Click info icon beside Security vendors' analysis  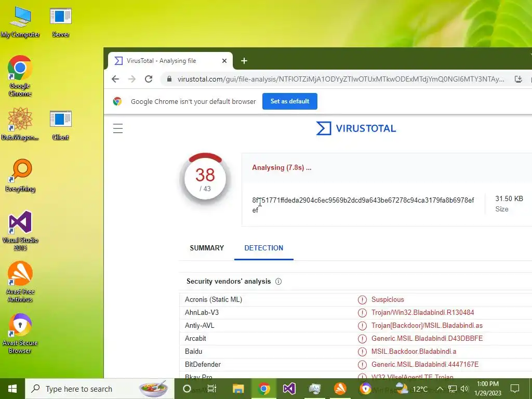[x=278, y=281]
